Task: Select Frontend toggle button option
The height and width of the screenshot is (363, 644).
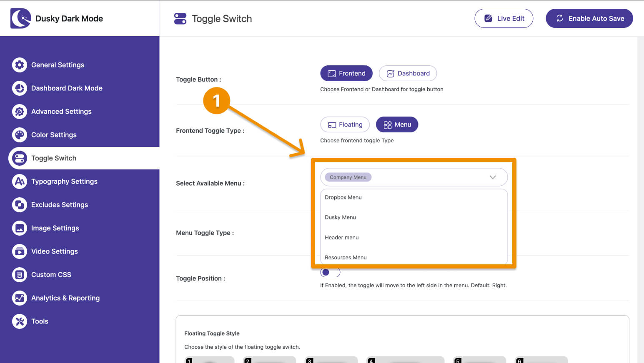Action: click(346, 73)
